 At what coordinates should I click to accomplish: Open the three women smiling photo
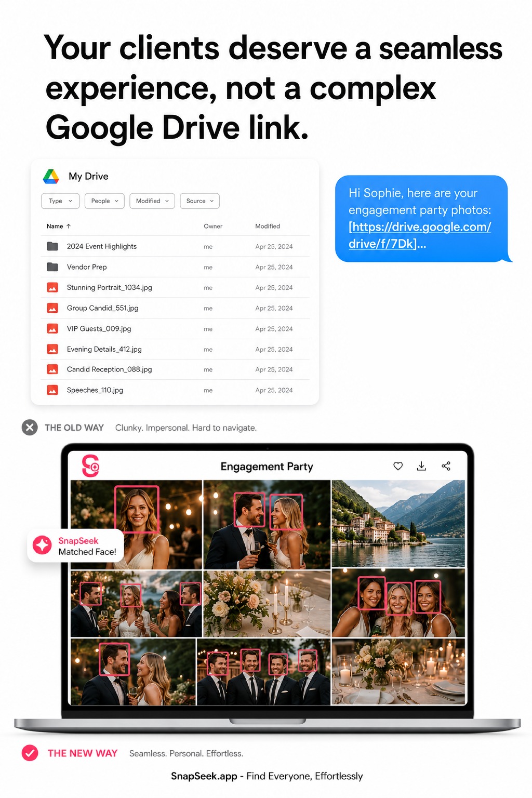398,603
